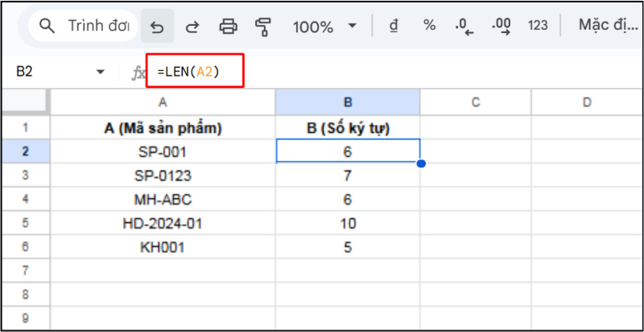The width and height of the screenshot is (644, 332).
Task: Print the spreadsheet
Action: (x=228, y=27)
